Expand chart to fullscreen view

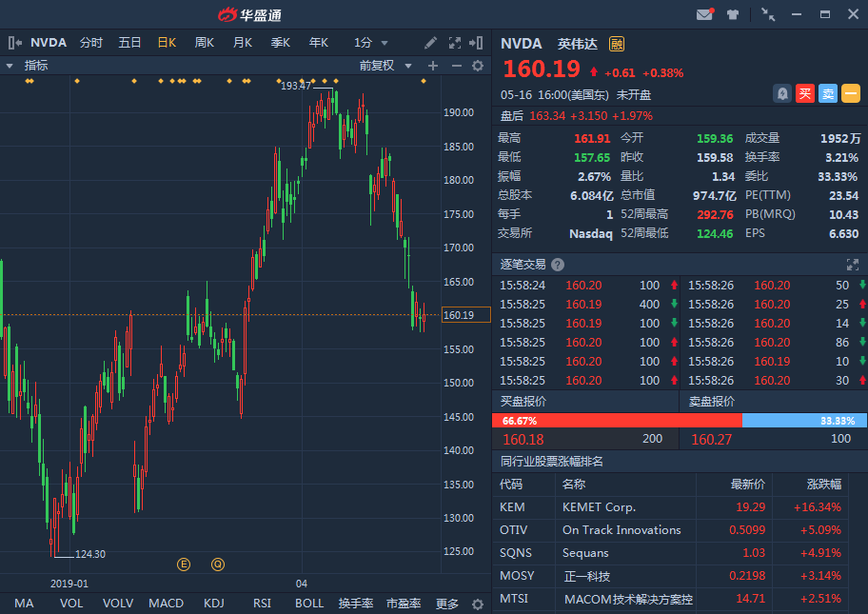[x=455, y=43]
